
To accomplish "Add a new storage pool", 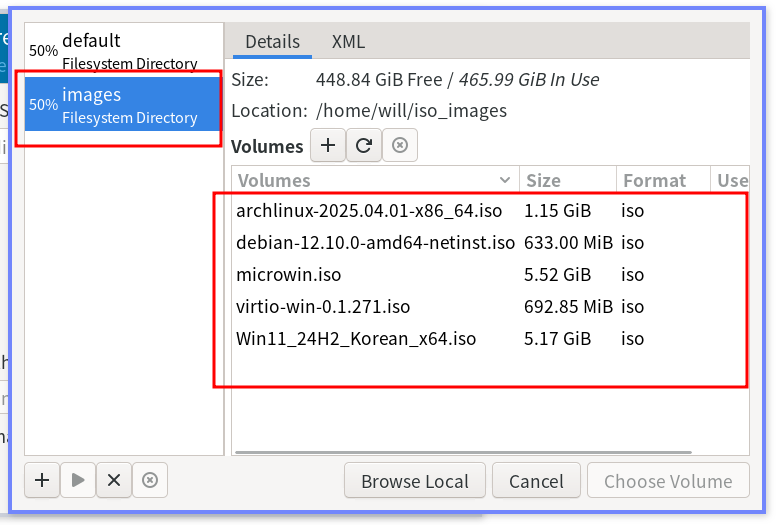I will [42, 480].
